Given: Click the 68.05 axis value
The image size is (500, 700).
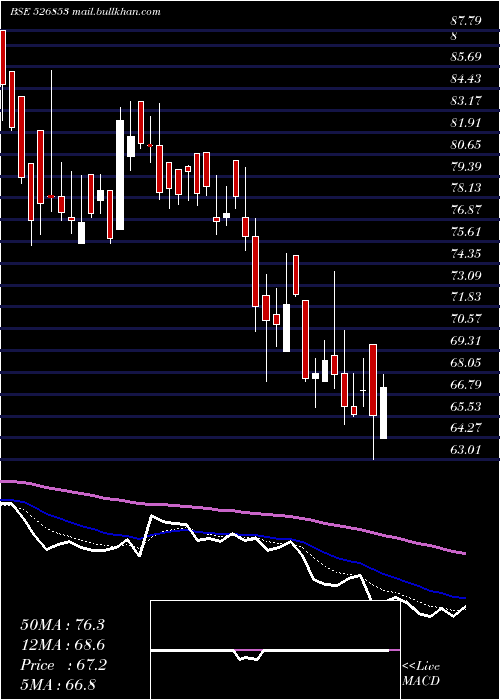Looking at the screenshot, I should coord(466,362).
